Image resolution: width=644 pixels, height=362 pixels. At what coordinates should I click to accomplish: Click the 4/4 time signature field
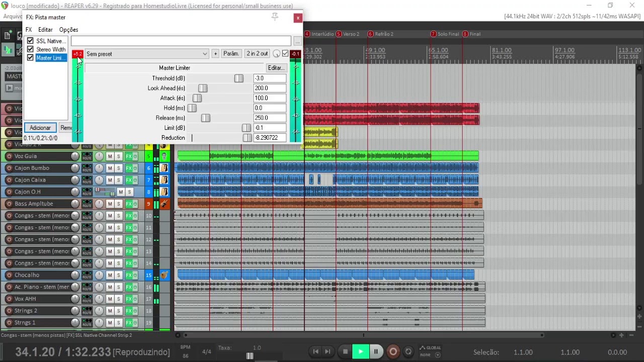pyautogui.click(x=207, y=352)
